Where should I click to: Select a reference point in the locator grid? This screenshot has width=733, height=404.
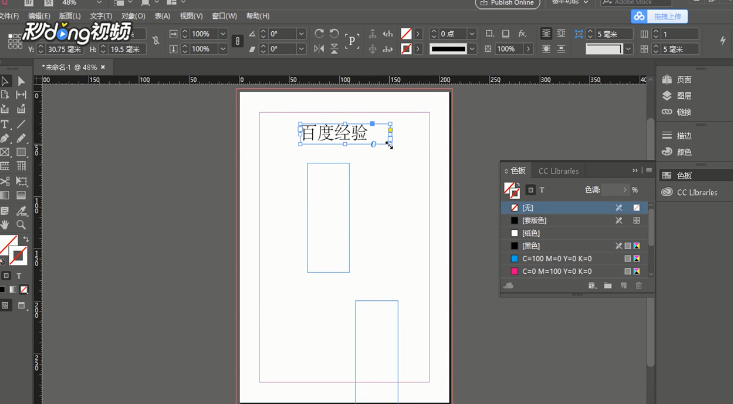14,41
